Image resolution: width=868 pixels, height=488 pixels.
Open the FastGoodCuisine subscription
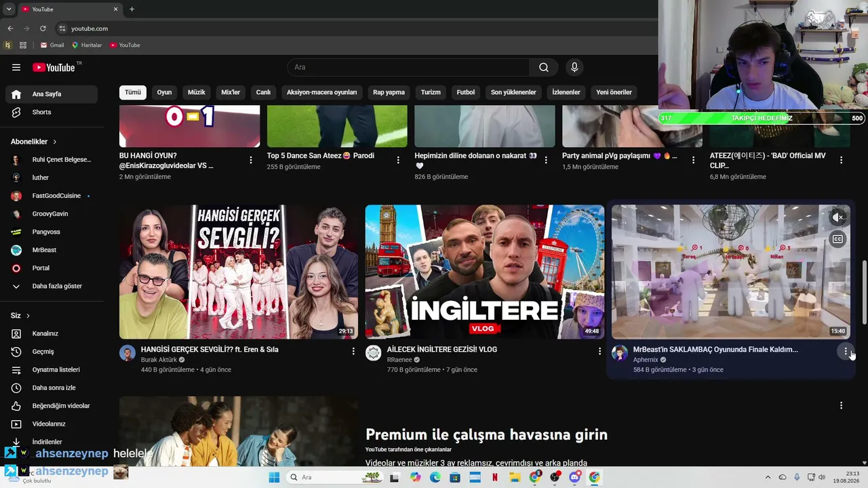52,196
